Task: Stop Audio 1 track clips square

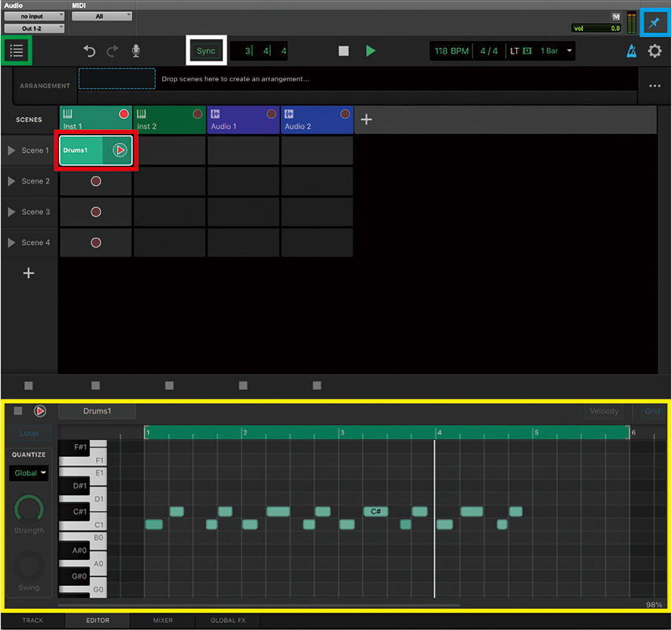Action: [243, 386]
